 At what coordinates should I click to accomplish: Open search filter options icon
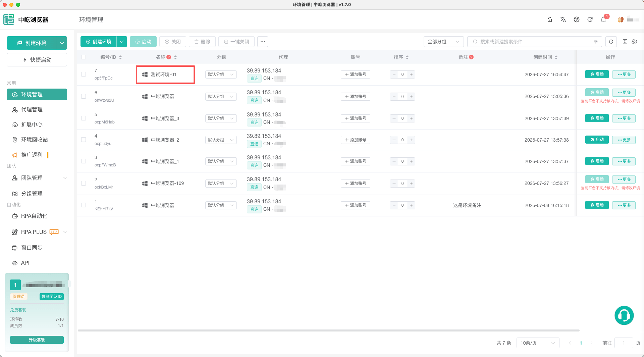(596, 42)
